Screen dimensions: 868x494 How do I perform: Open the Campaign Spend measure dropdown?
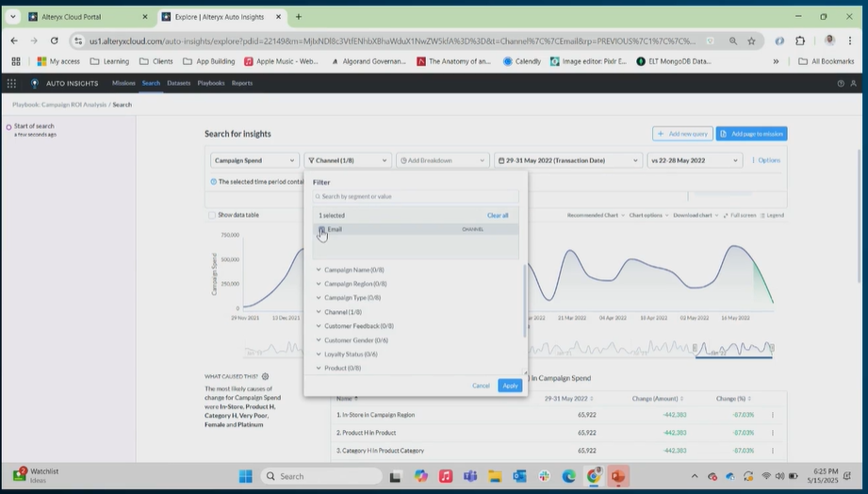[254, 160]
